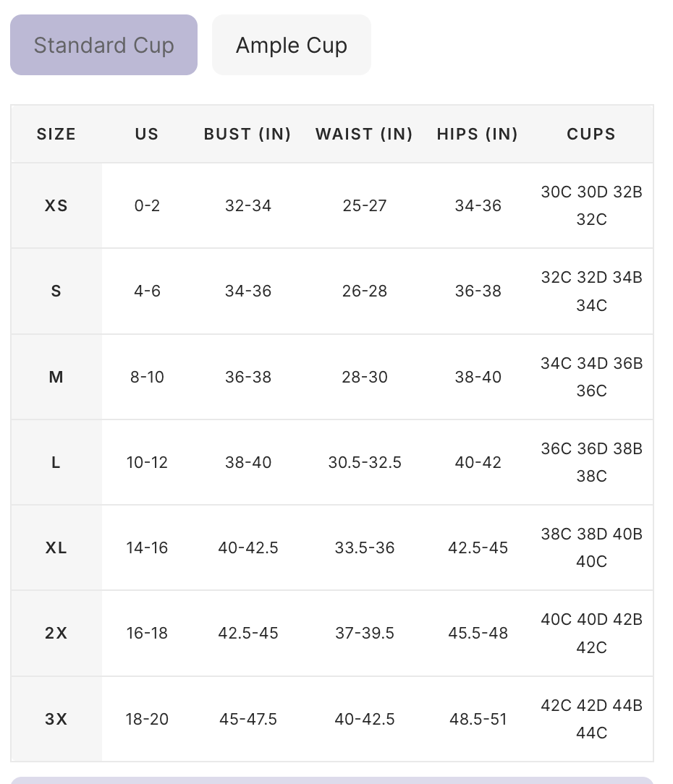This screenshot has width=673, height=784.
Task: Click the BUST (IN) column header
Action: pos(247,134)
